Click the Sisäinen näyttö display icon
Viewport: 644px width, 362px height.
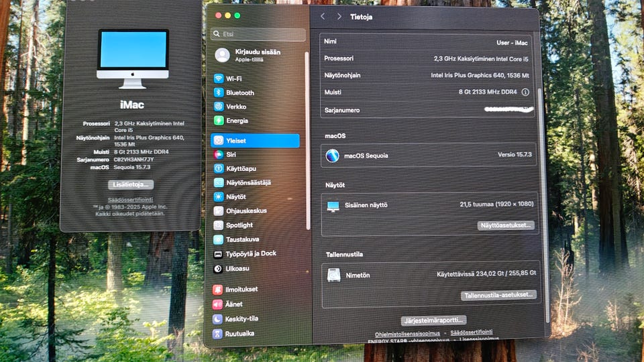pos(333,206)
